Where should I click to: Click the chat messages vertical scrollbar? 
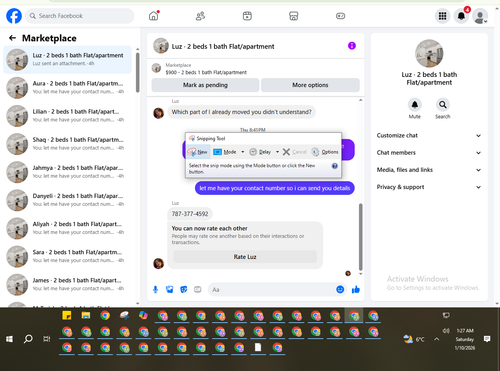(360, 237)
